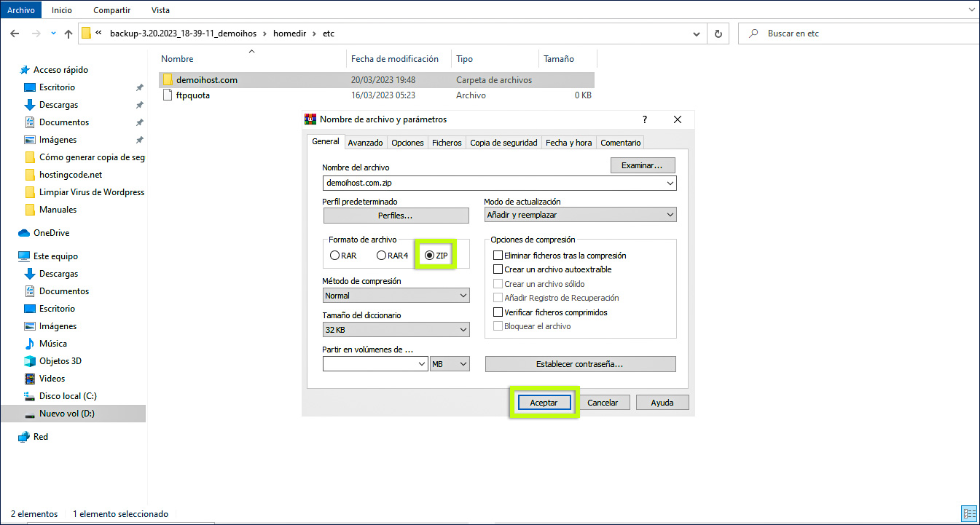Click the Disco local (C:) drive icon
980x525 pixels.
click(30, 396)
